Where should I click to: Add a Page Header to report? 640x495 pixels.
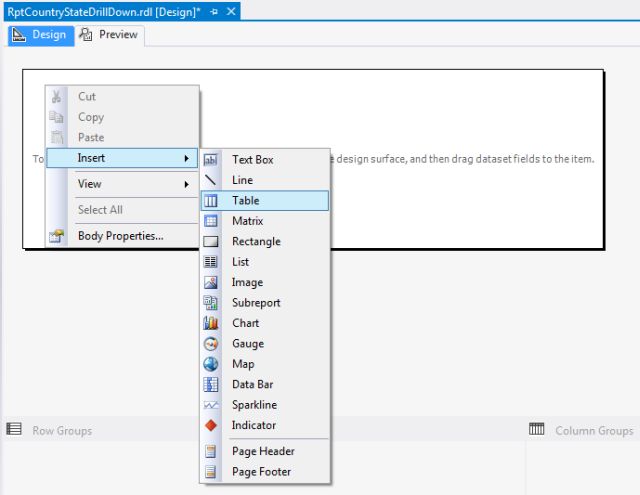pos(265,451)
